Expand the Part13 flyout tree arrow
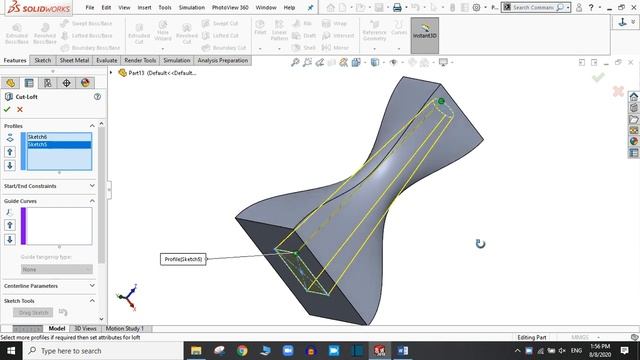The width and height of the screenshot is (640, 360). coord(111,73)
